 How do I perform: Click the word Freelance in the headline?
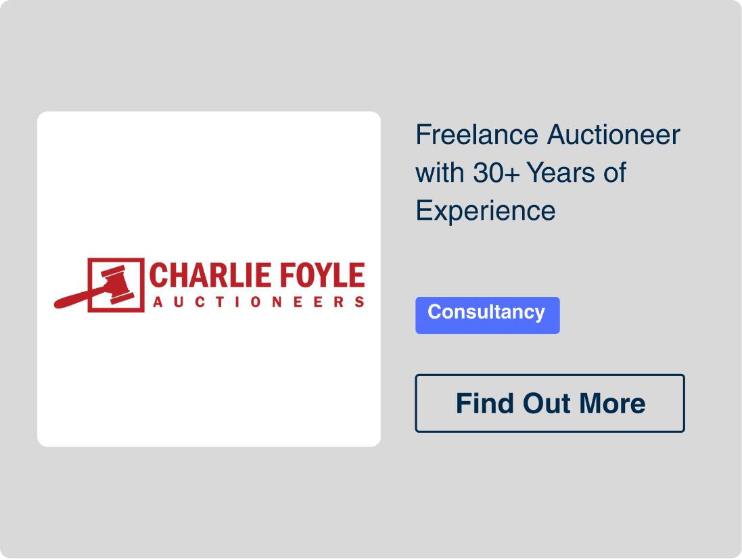tap(477, 135)
